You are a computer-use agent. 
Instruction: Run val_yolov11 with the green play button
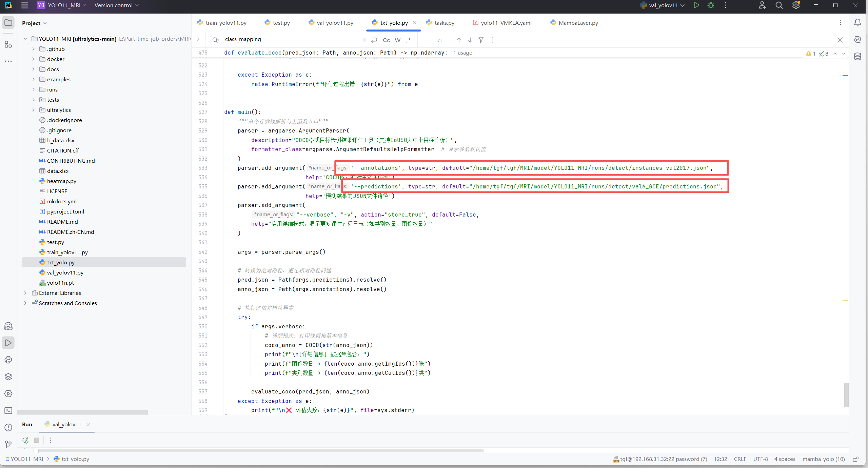coord(696,5)
